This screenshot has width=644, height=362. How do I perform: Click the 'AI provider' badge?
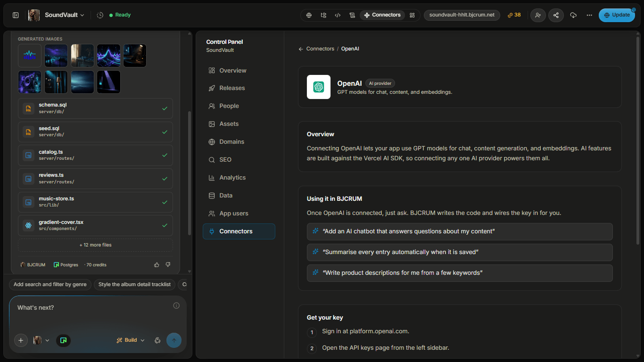tap(380, 83)
